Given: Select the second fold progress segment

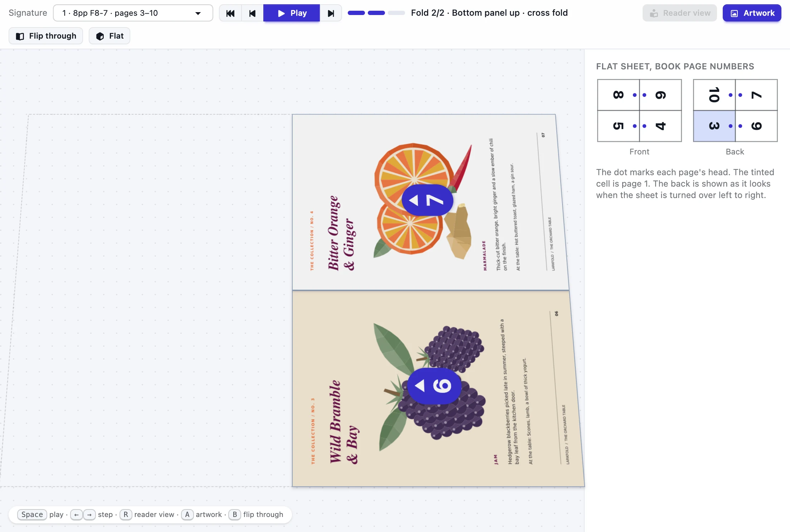Looking at the screenshot, I should tap(376, 13).
